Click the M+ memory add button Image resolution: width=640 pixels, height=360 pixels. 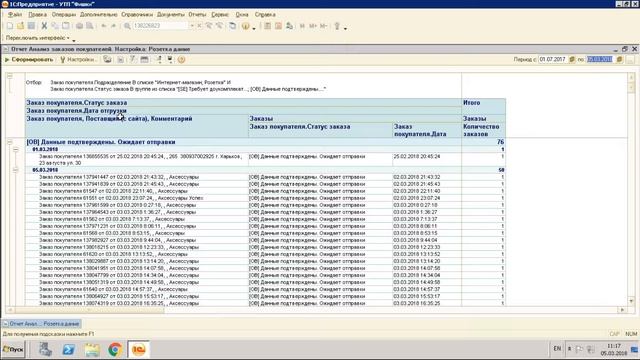click(313, 26)
